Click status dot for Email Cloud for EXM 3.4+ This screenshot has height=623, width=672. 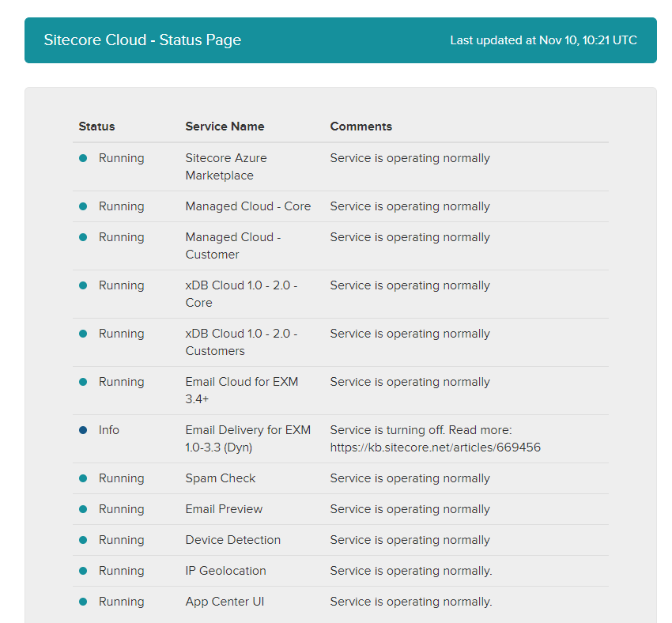pos(83,382)
